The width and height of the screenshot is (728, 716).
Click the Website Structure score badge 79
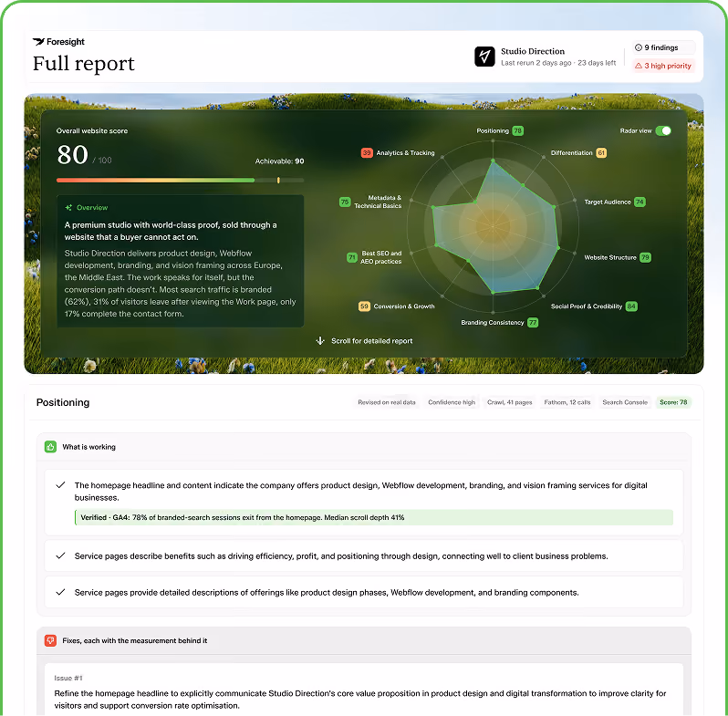pyautogui.click(x=645, y=257)
